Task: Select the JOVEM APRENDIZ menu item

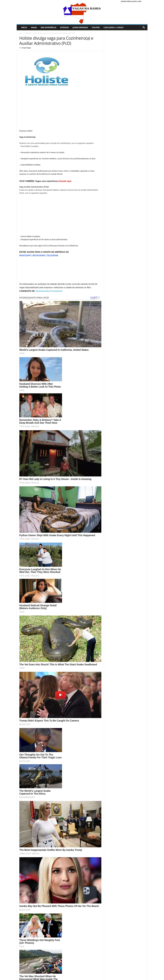Action: pos(80,27)
